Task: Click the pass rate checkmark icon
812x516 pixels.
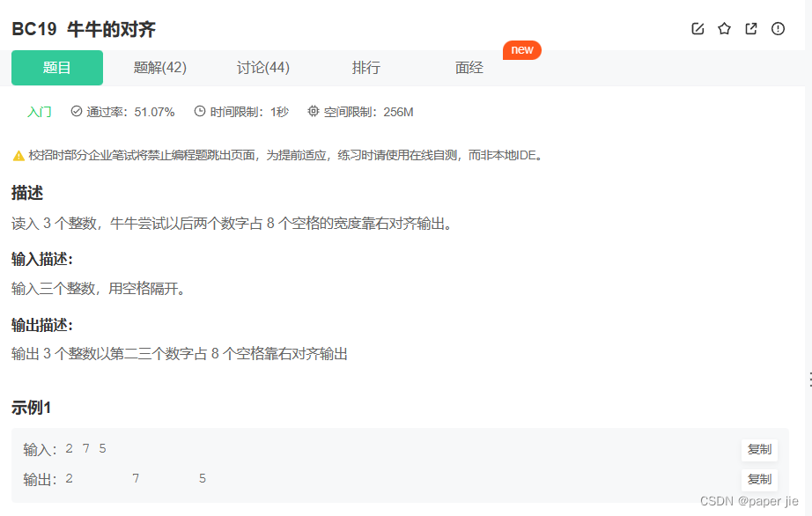Action: click(77, 111)
